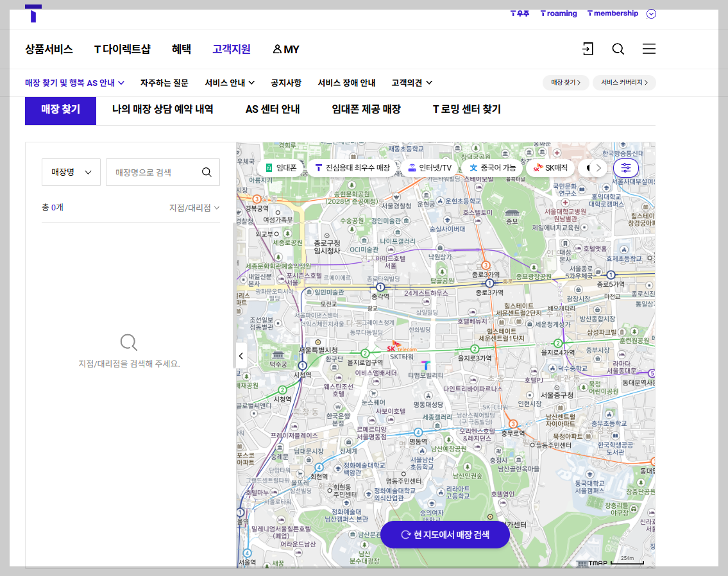This screenshot has height=576, width=728.
Task: Open the T roaming link
Action: 559,13
